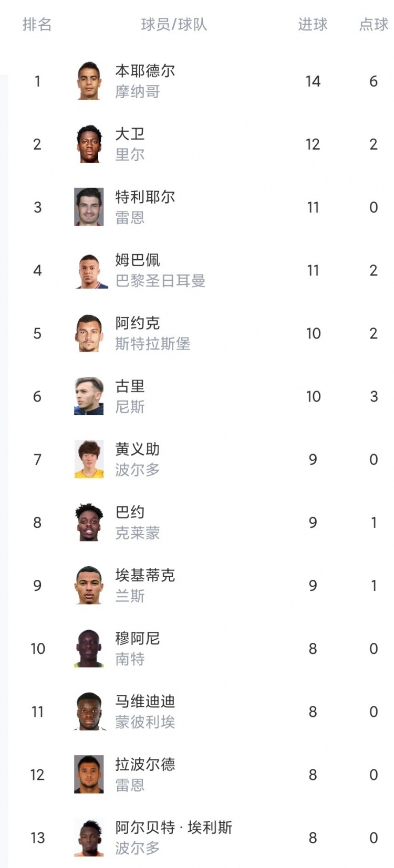Tap 巴约's player photo
The image size is (394, 868).
click(89, 522)
